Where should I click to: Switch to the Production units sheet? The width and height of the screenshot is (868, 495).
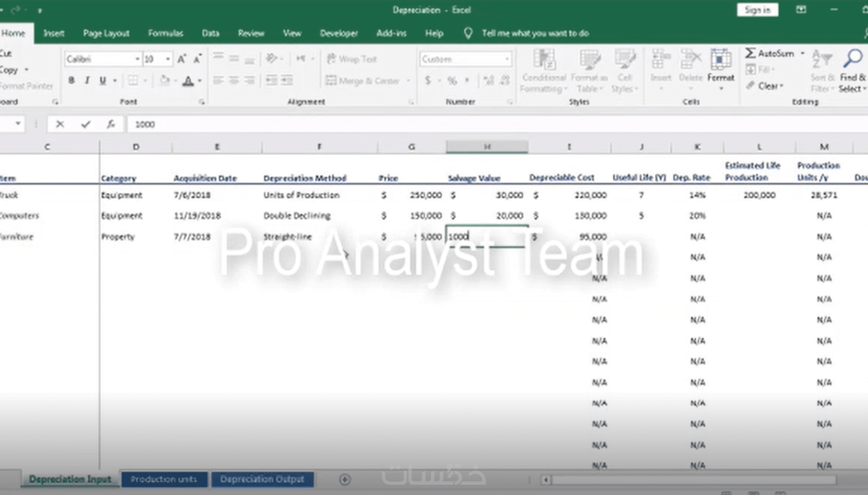tap(164, 479)
